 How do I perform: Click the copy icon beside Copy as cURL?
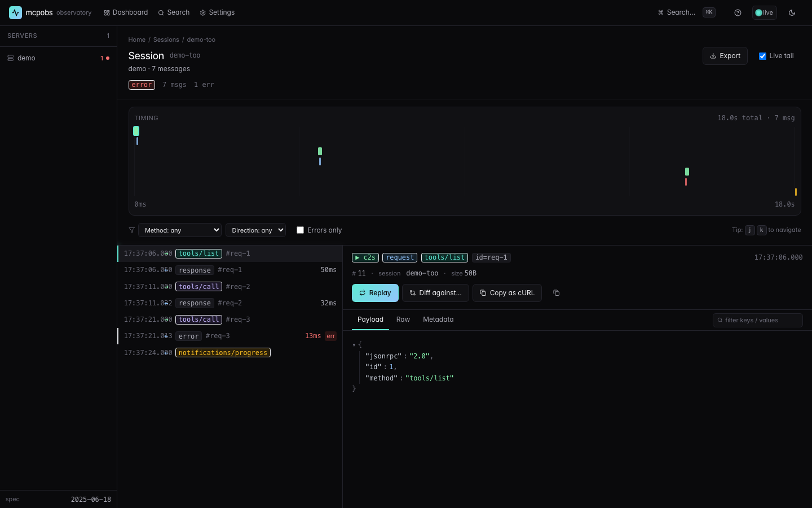[556, 293]
